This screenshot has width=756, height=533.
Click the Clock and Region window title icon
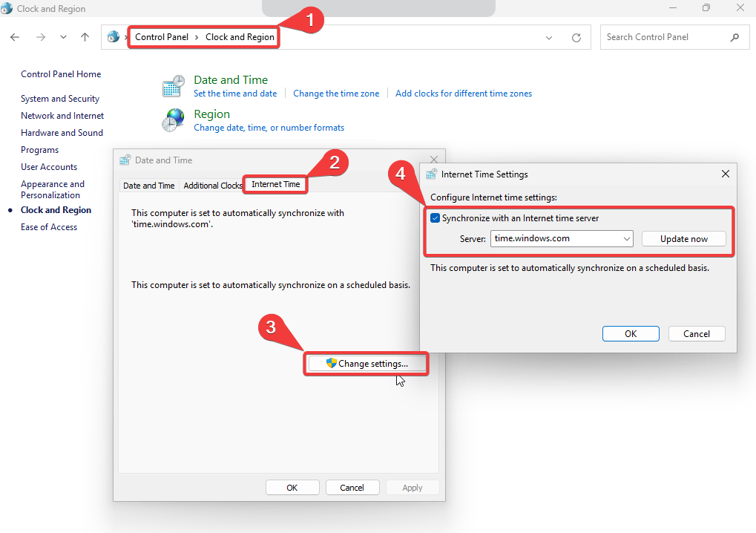coord(7,8)
